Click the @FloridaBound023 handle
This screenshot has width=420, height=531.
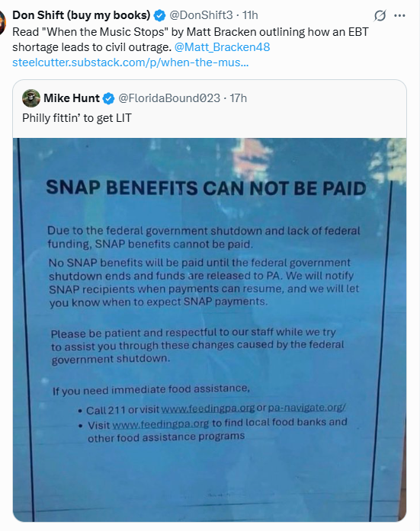(169, 98)
